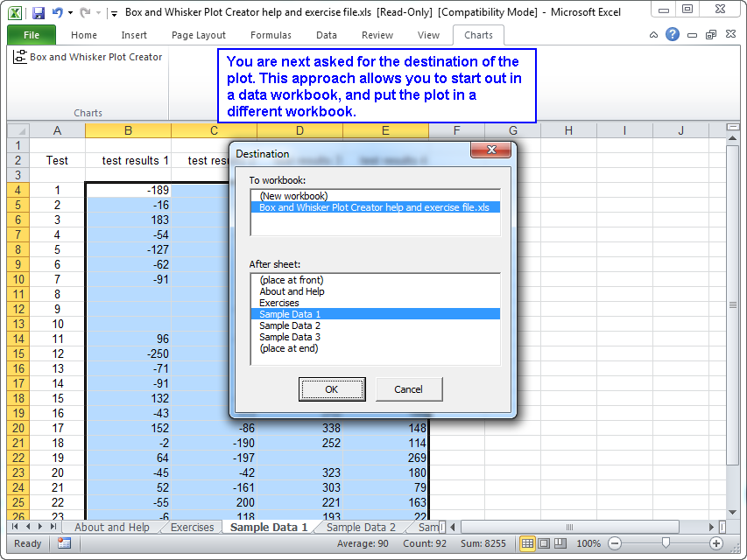This screenshot has width=747, height=560.
Task: Minimize the ribbon with the caret icon
Action: [x=654, y=35]
